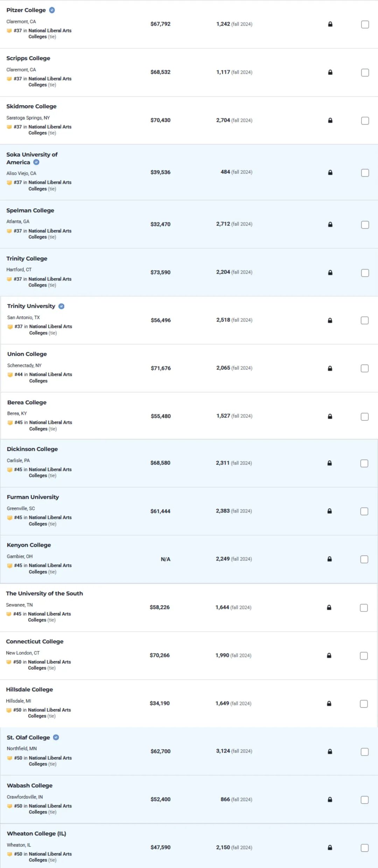Click #44 National Liberal Arts Colleges ranking

[x=43, y=377]
